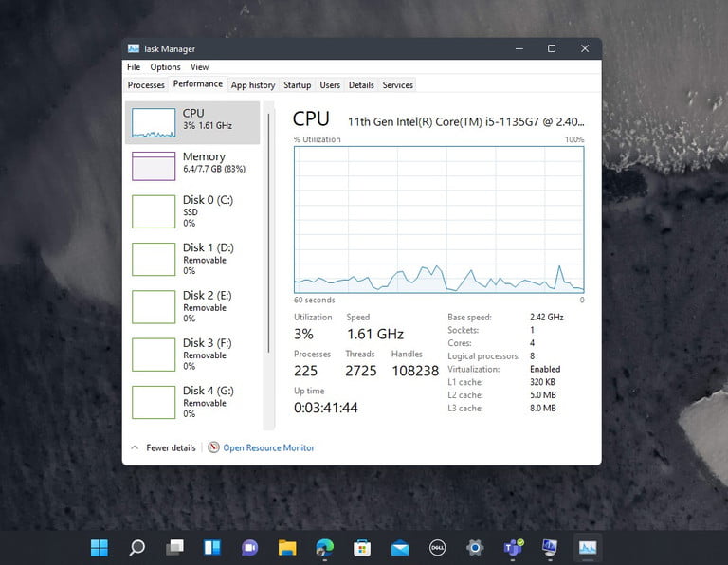Open Task View on taskbar
This screenshot has width=728, height=565.
(x=175, y=548)
